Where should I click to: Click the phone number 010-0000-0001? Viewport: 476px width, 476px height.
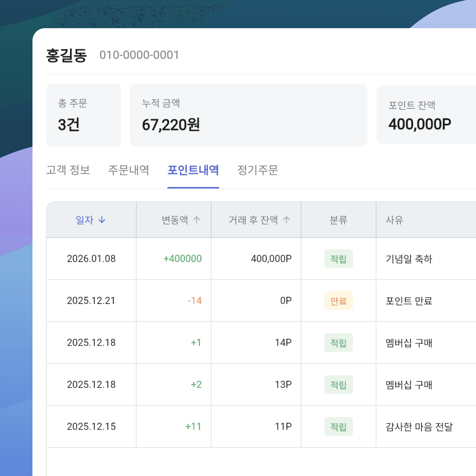[x=140, y=55]
